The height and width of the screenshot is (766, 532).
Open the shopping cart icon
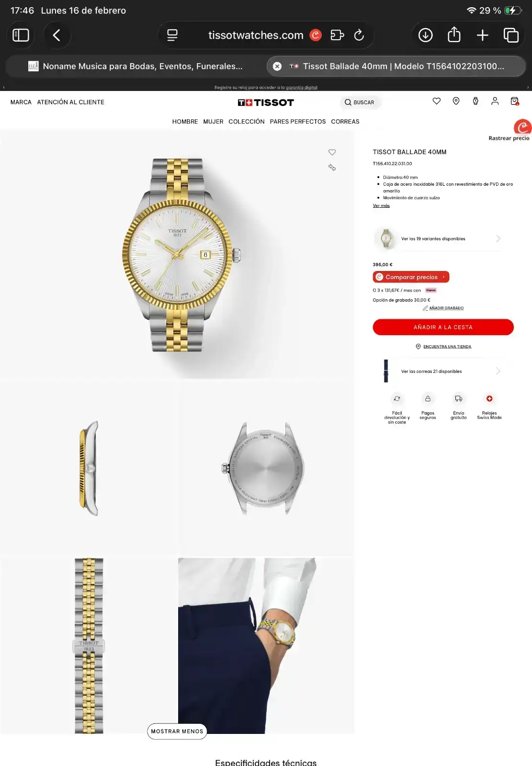pos(515,101)
